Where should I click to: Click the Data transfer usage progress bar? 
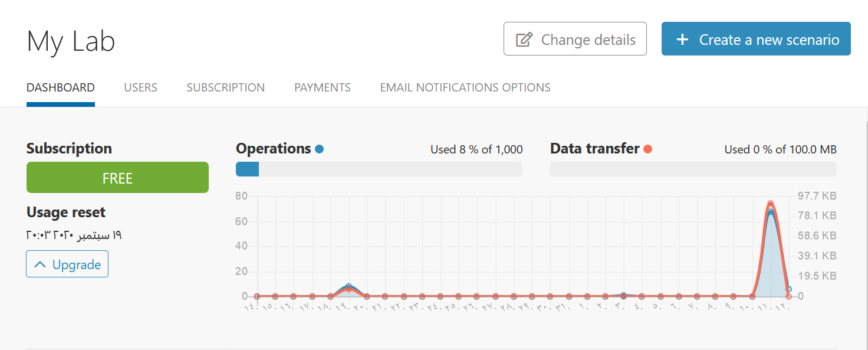693,169
